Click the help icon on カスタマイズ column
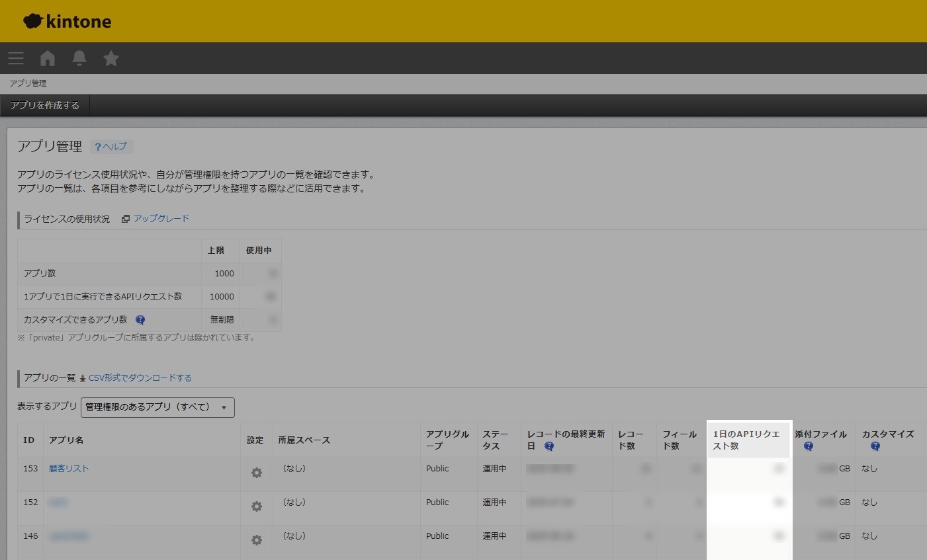Viewport: 927px width, 560px height. tap(875, 446)
